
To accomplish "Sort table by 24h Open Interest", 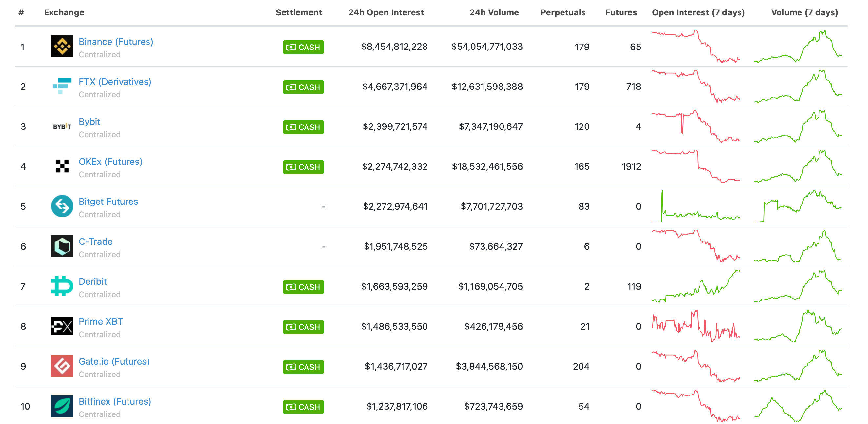I will [x=386, y=12].
